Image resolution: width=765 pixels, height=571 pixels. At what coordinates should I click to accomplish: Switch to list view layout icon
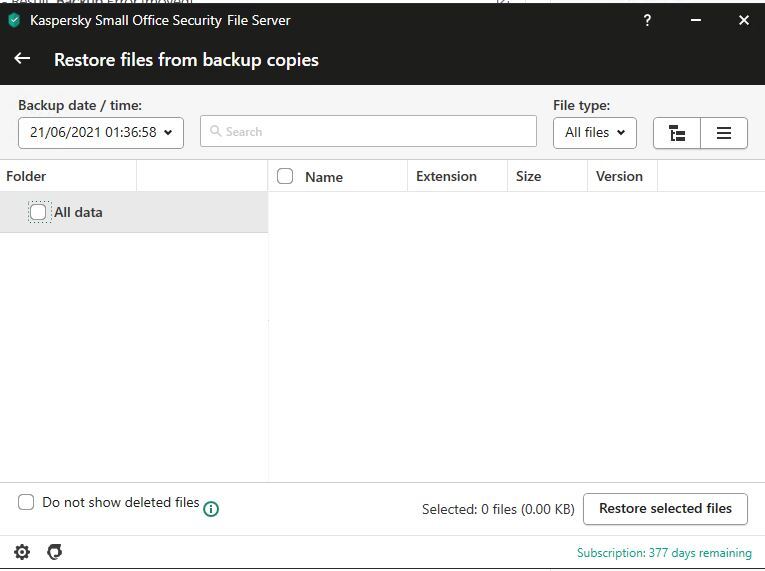724,133
